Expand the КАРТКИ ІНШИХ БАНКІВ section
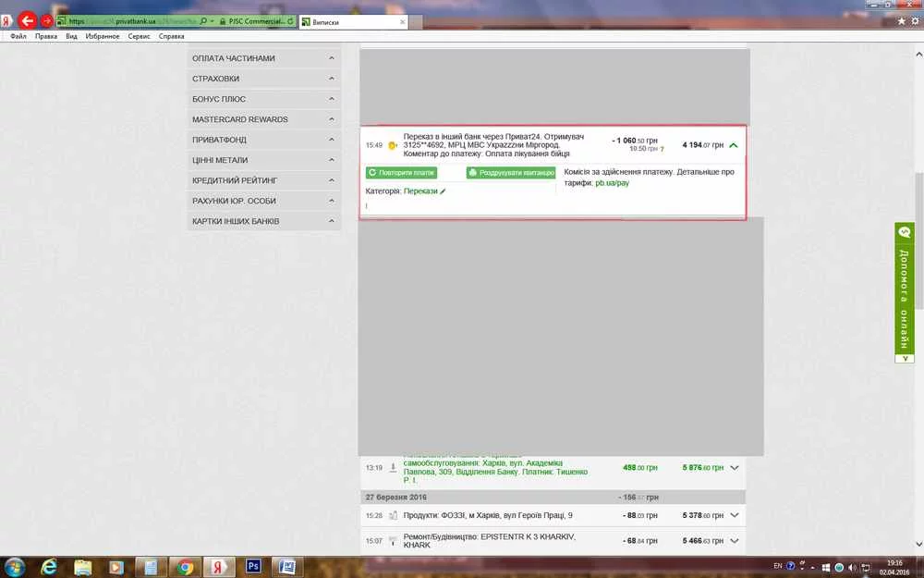Viewport: 924px width, 578px height. point(264,221)
